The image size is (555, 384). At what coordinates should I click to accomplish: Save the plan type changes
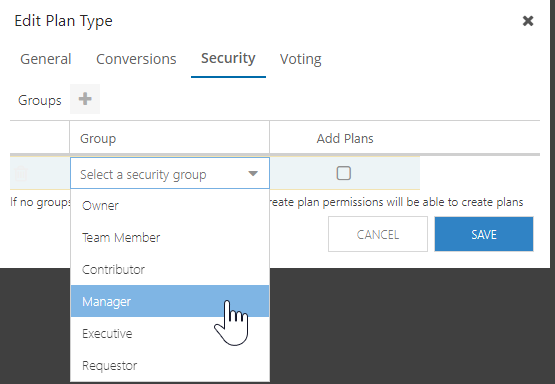point(484,234)
